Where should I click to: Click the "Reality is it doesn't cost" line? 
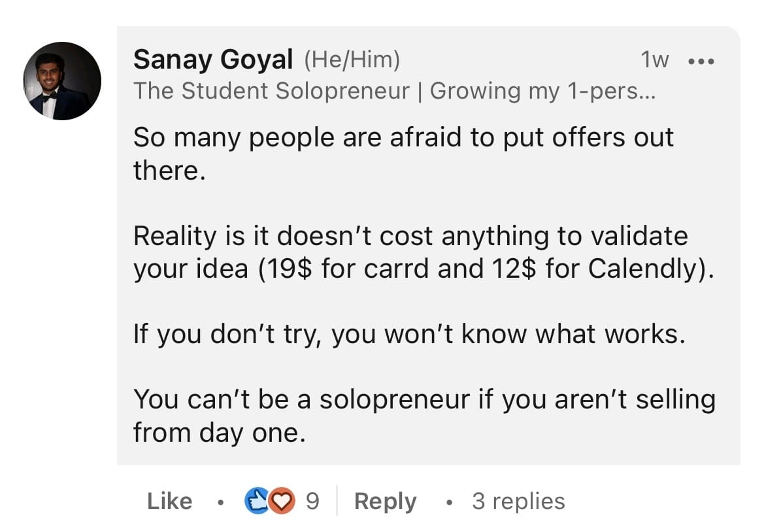pos(410,237)
